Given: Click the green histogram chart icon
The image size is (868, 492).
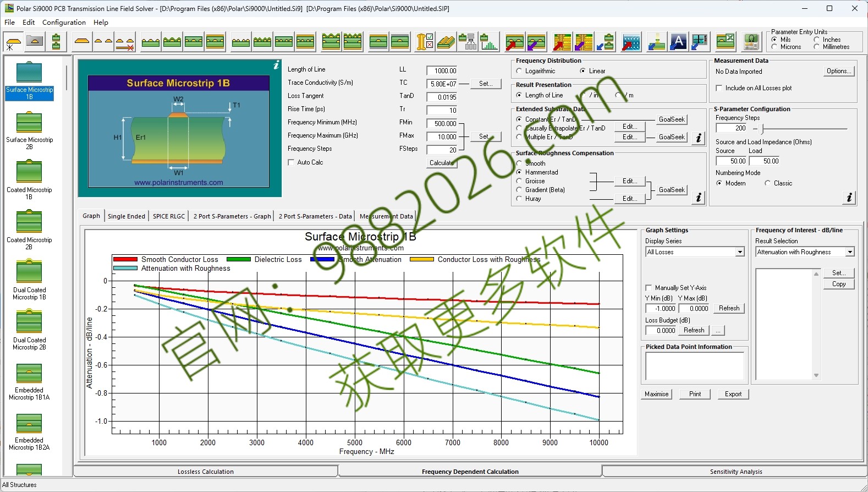Looking at the screenshot, I should pyautogui.click(x=488, y=42).
